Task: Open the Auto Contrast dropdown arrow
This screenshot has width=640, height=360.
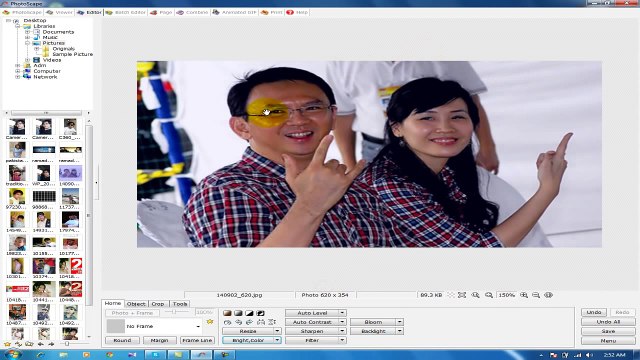Action: pyautogui.click(x=342, y=322)
